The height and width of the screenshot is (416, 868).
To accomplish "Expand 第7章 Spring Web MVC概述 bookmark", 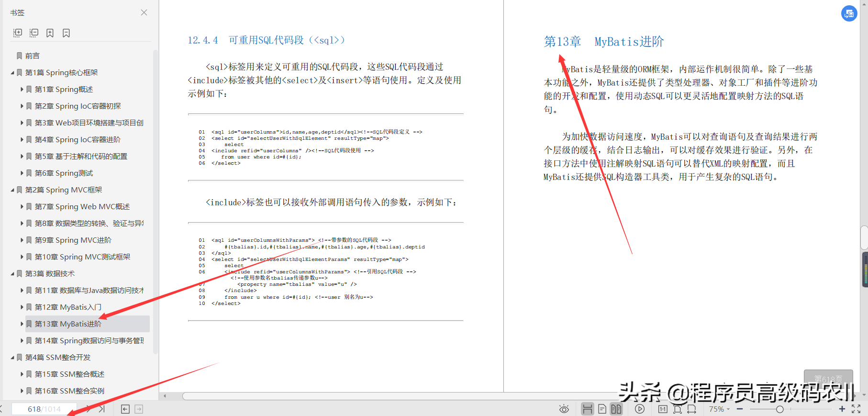I will click(x=22, y=207).
